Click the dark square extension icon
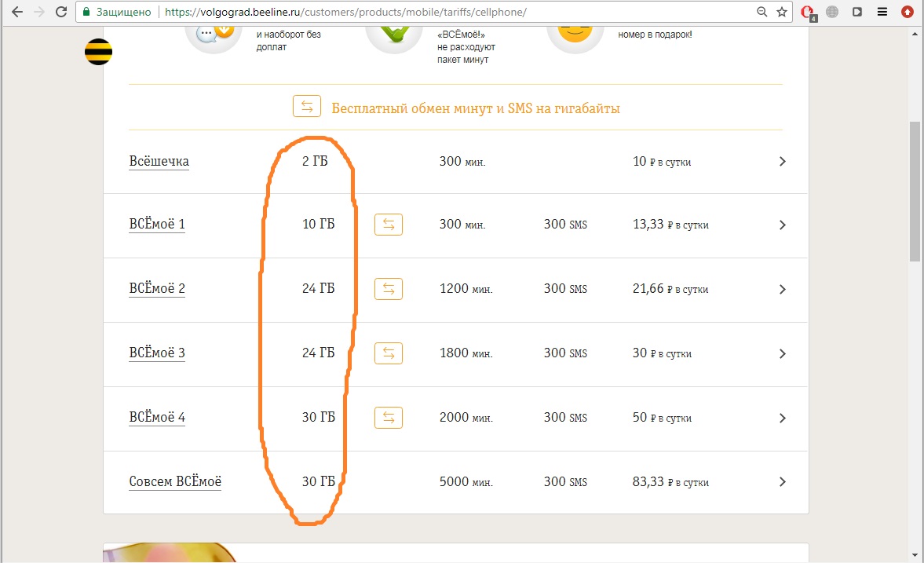 pos(857,12)
